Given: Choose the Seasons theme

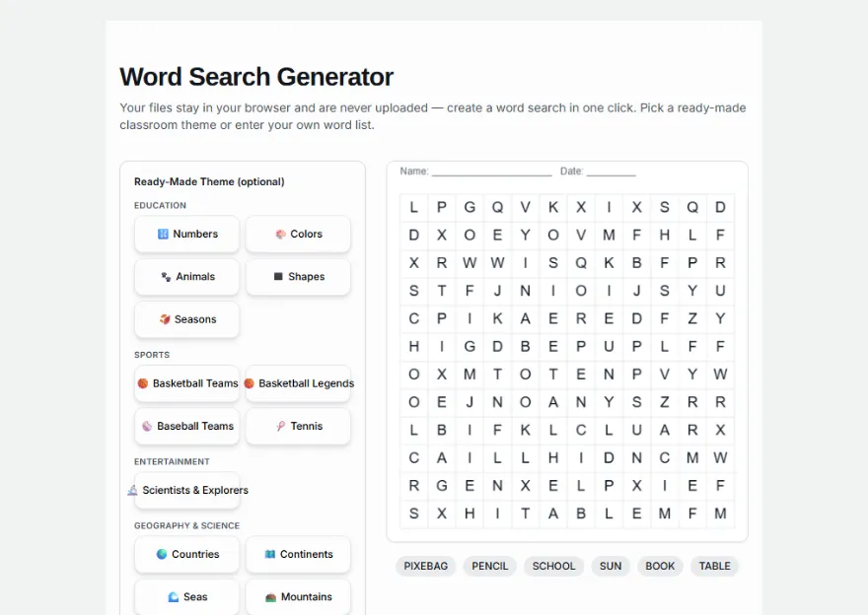Looking at the screenshot, I should (187, 319).
